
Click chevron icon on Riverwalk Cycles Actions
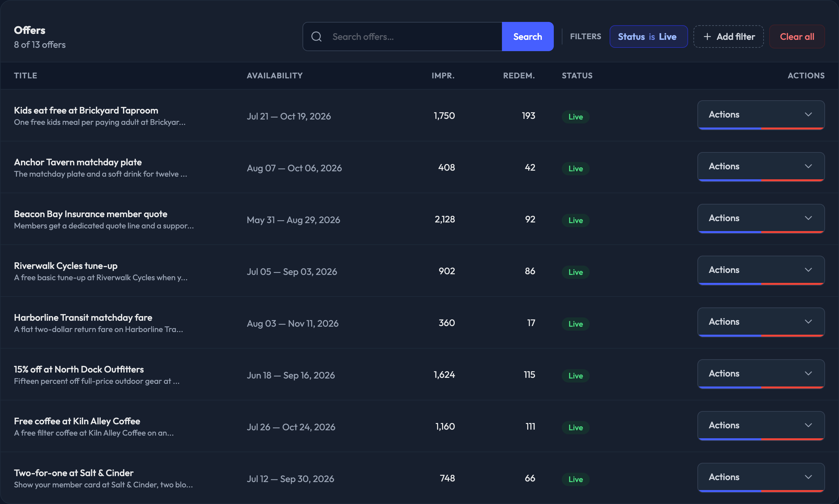(808, 270)
